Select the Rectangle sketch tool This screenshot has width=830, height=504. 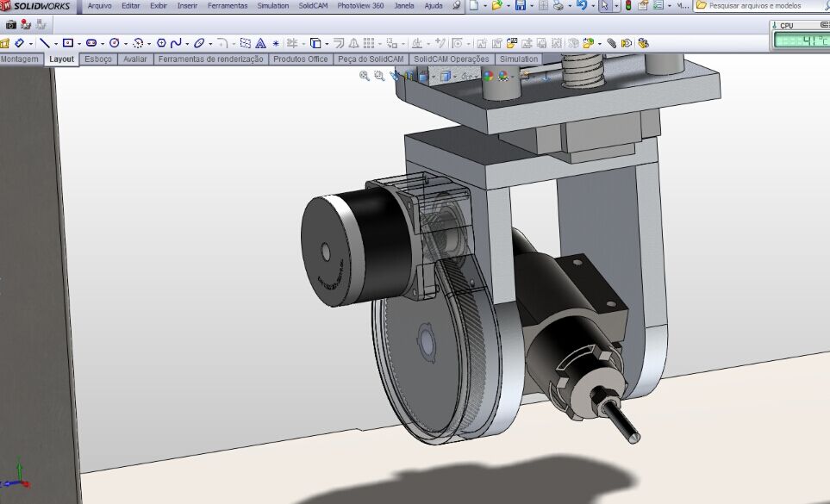[68, 42]
